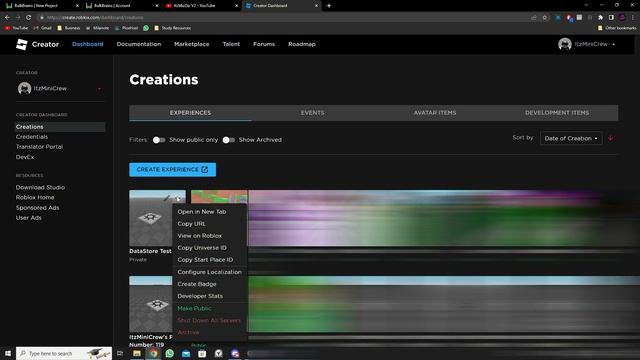The width and height of the screenshot is (640, 360).
Task: Open Forums in top navigation
Action: tap(264, 44)
